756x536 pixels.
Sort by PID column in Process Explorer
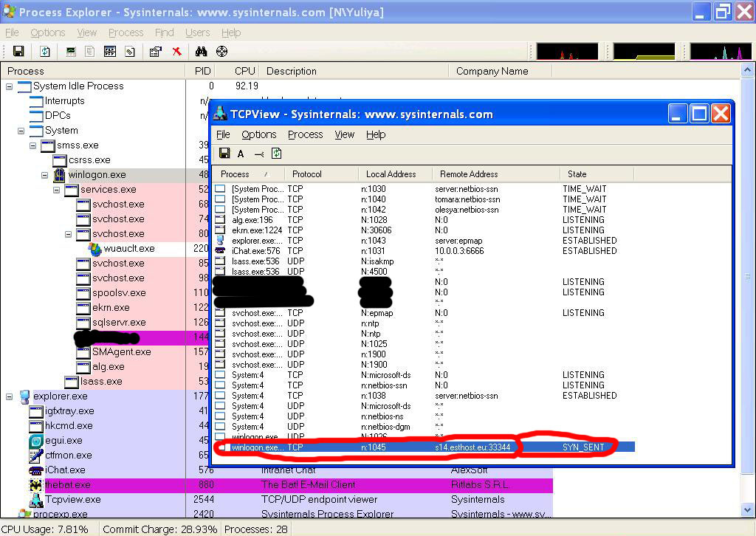[201, 71]
